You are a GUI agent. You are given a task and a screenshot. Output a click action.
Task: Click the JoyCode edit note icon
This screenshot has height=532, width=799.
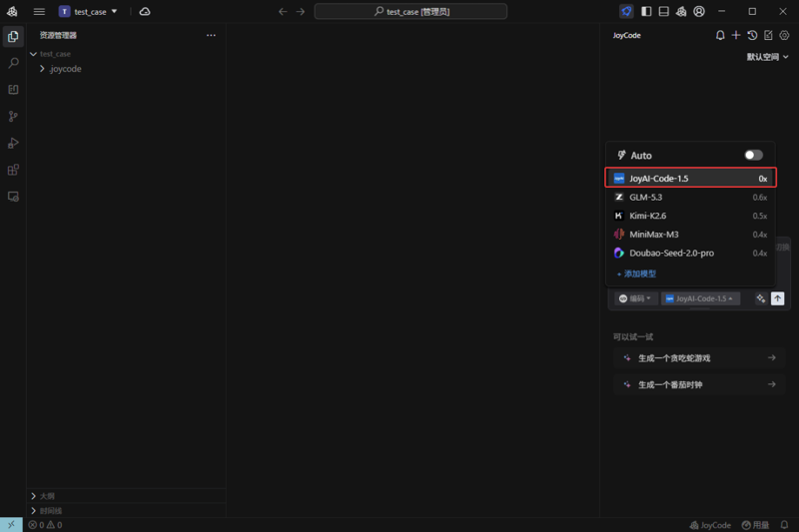point(768,35)
